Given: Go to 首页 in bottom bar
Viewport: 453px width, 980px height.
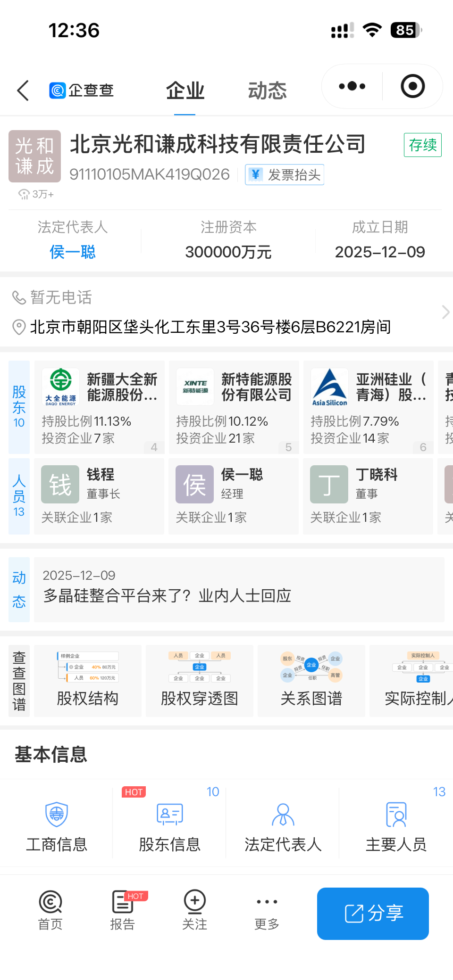Looking at the screenshot, I should (50, 911).
